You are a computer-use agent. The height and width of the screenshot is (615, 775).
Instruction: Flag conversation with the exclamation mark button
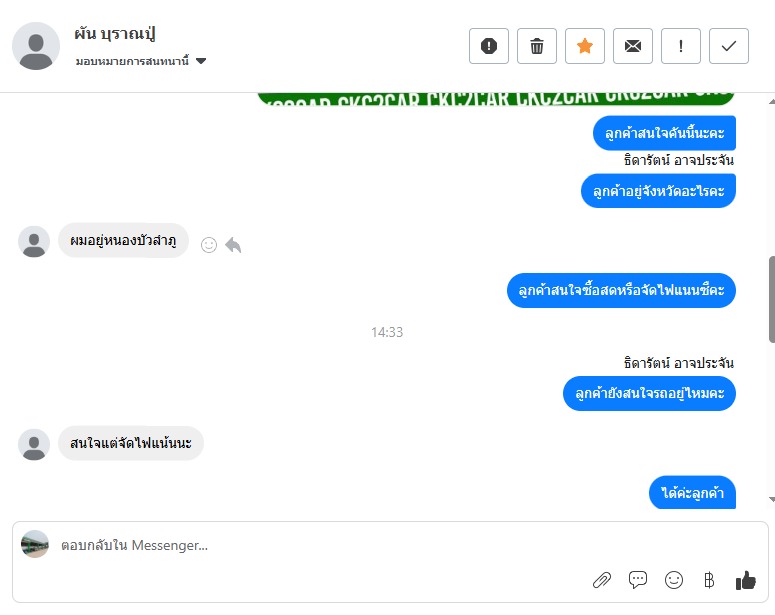click(681, 46)
